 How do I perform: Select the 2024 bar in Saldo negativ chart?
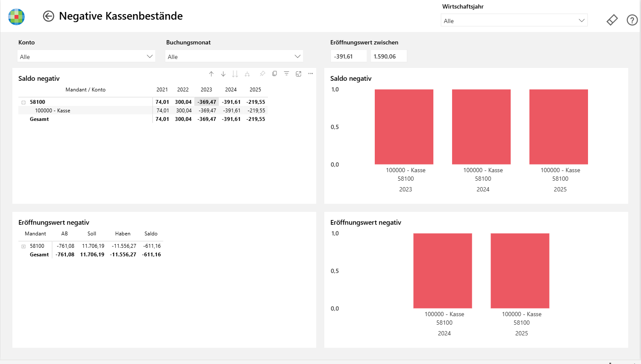click(481, 127)
